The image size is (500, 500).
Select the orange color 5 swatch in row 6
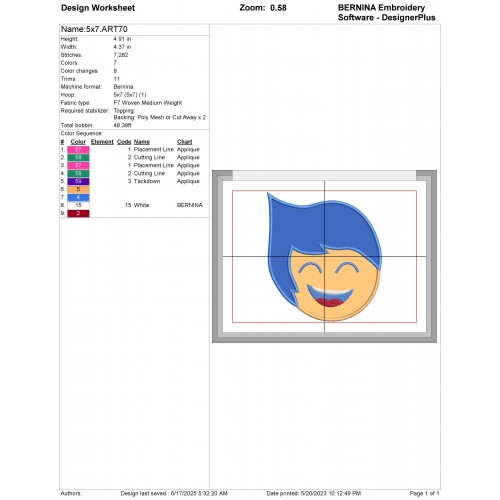(78, 189)
